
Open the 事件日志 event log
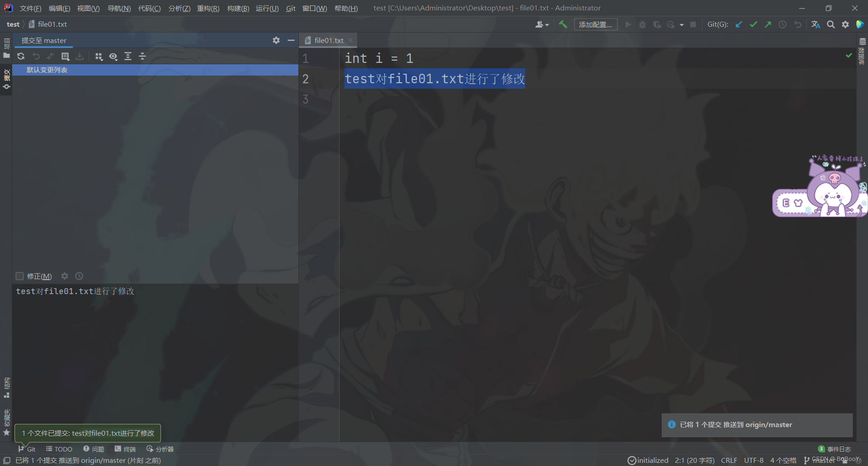coord(835,449)
